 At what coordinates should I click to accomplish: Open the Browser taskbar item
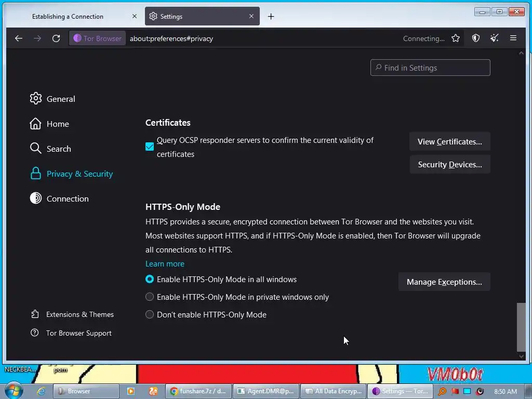point(86,391)
